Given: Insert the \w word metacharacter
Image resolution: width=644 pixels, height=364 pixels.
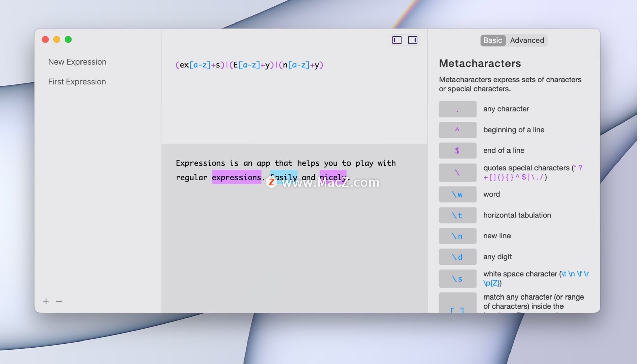Looking at the screenshot, I should (x=457, y=194).
